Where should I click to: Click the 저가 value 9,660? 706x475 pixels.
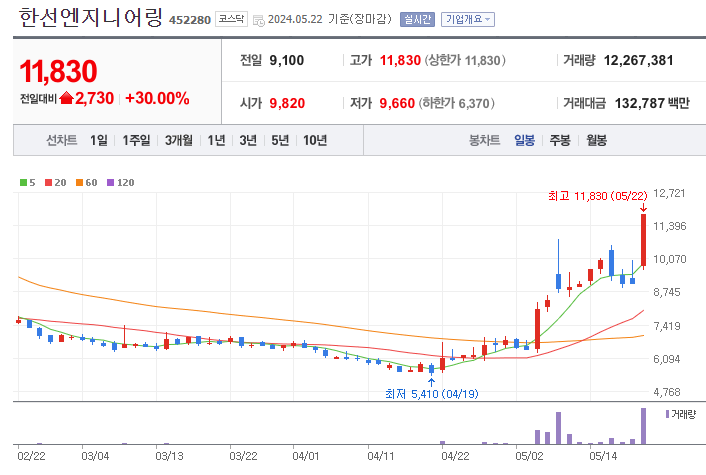(397, 104)
